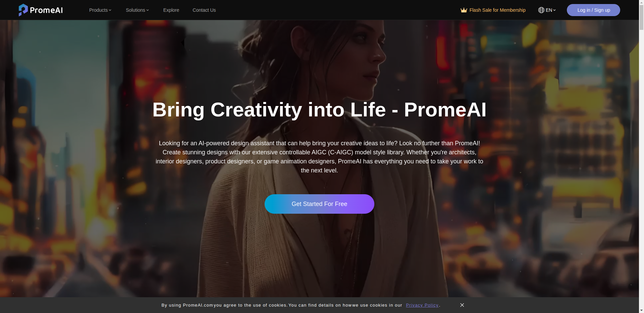Click the Bring Creativity into Life headline
This screenshot has width=644, height=313.
pos(319,110)
